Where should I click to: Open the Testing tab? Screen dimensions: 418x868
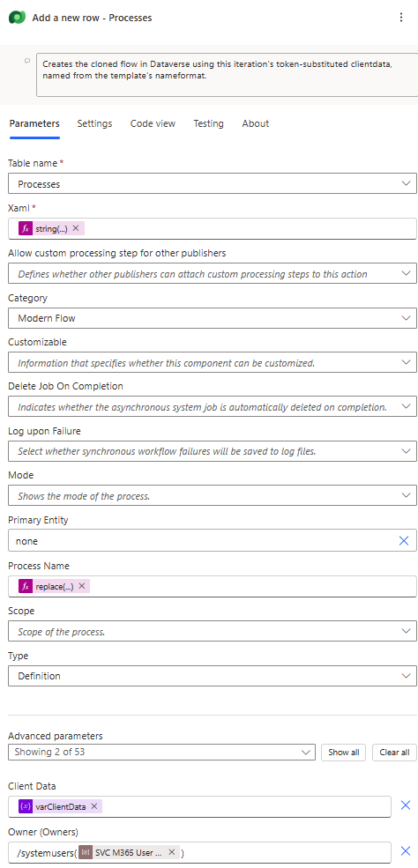pos(208,123)
